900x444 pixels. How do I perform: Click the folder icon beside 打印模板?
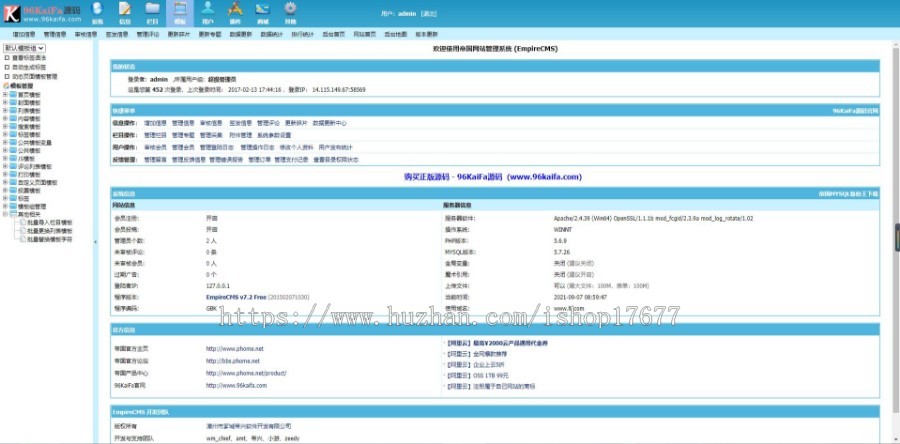13,174
